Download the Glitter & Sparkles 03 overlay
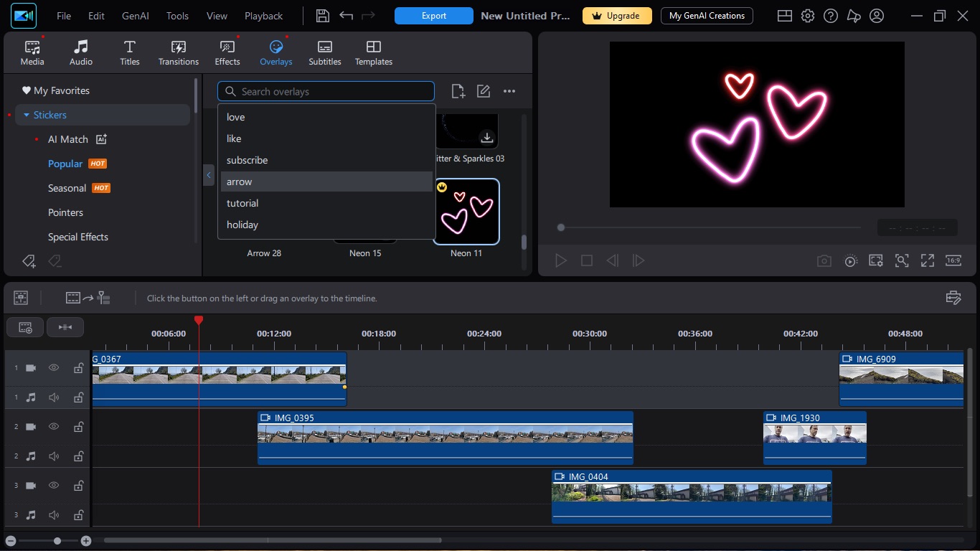The image size is (980, 551). pos(487,138)
